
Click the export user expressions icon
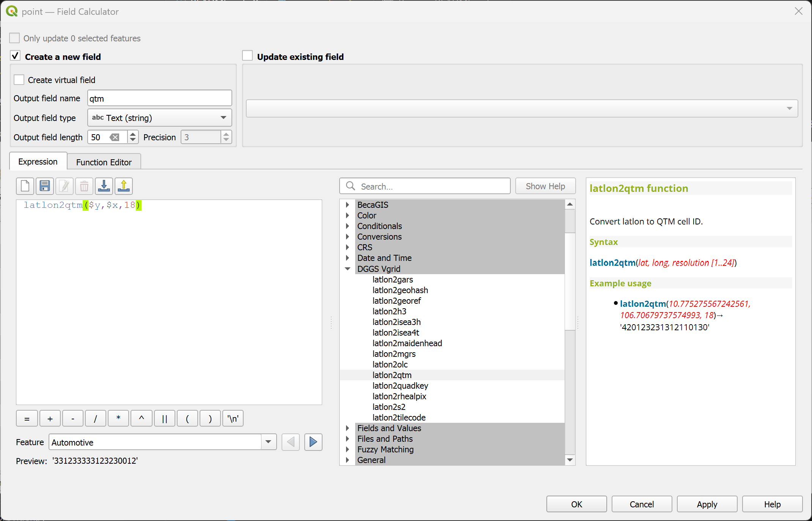(x=124, y=186)
